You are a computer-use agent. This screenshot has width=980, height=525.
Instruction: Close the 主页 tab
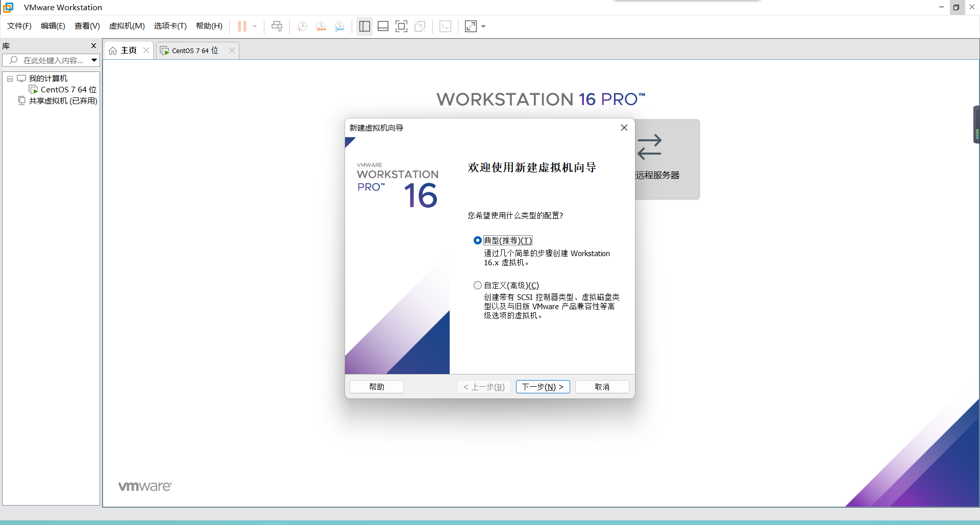[146, 51]
